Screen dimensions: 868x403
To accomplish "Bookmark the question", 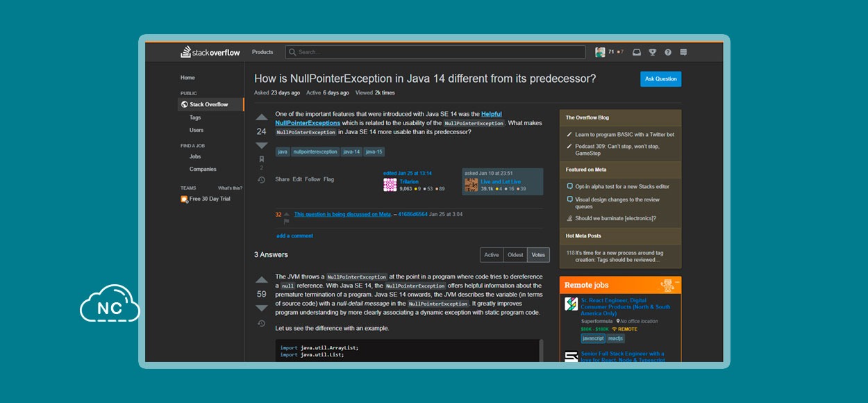I will [261, 159].
